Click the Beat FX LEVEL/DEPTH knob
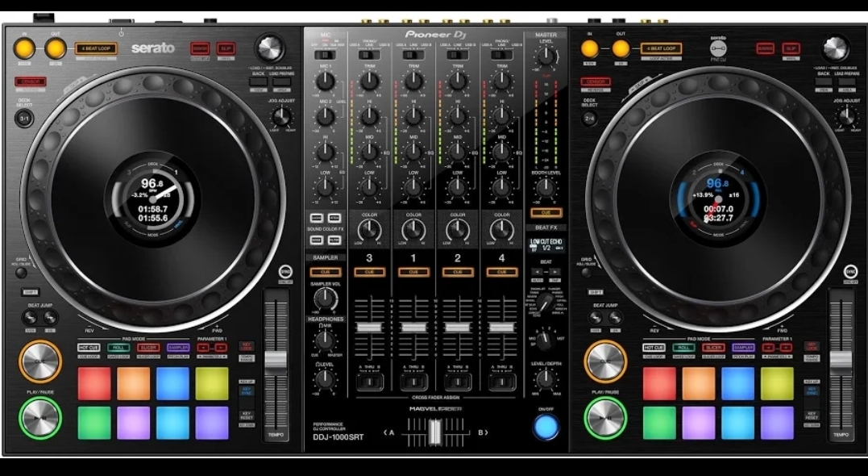The image size is (868, 476). (546, 379)
